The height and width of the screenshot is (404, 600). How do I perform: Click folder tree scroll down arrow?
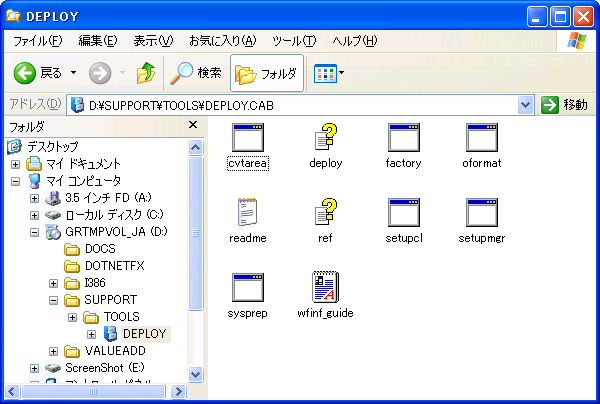pyautogui.click(x=196, y=374)
